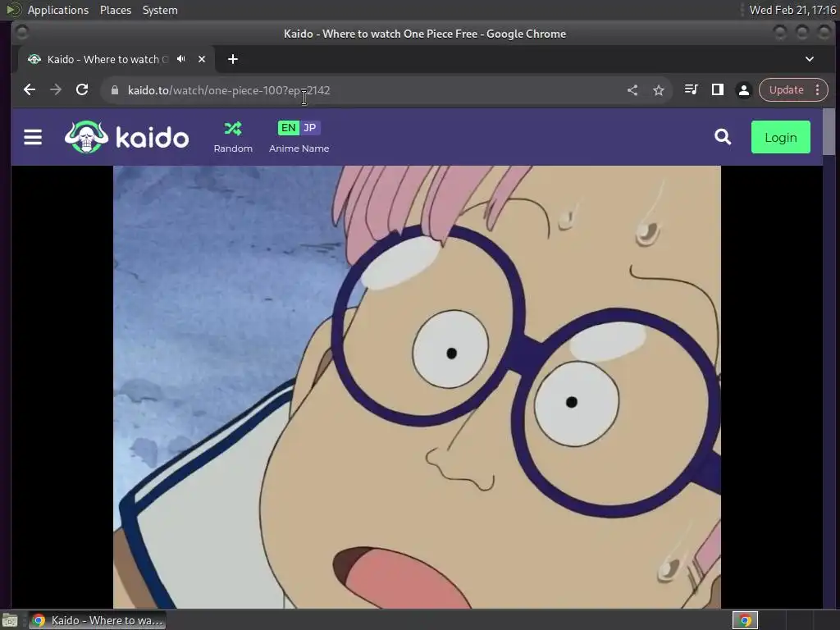Open the media controls panel
840x630 pixels.
[x=691, y=90]
